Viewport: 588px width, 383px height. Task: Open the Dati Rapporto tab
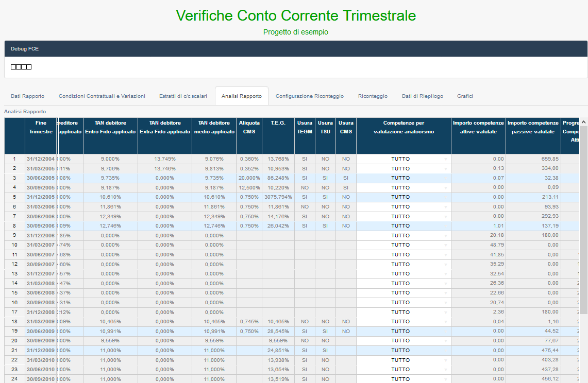[x=27, y=96]
